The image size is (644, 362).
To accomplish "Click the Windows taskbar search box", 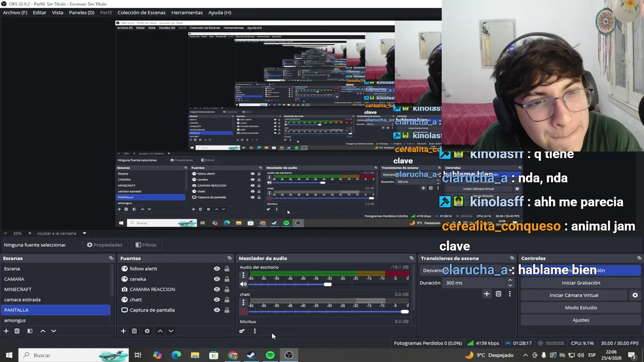I will (73, 355).
